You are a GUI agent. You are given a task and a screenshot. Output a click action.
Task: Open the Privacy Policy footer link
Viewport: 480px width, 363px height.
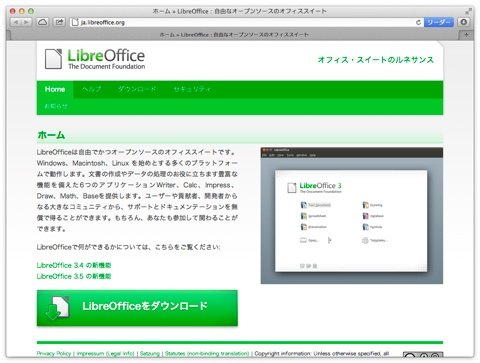[x=54, y=353]
